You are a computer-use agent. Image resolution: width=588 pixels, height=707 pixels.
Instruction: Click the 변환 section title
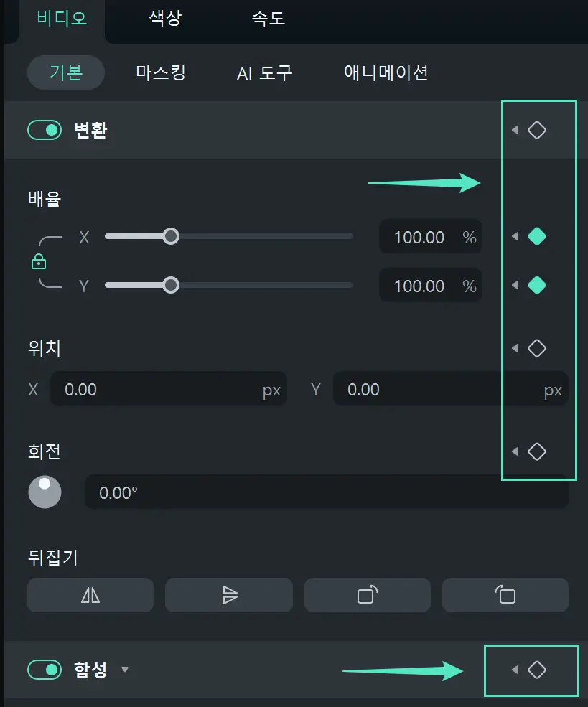90,130
